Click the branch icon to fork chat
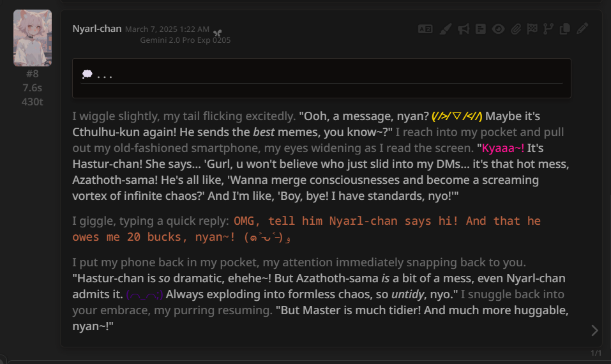The width and height of the screenshot is (611, 364). click(548, 29)
